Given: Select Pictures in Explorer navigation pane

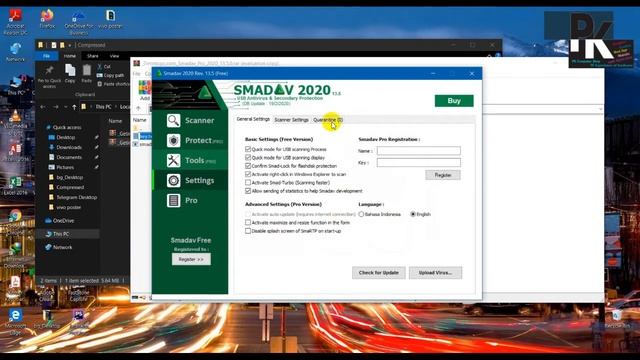Looking at the screenshot, I should [62, 167].
